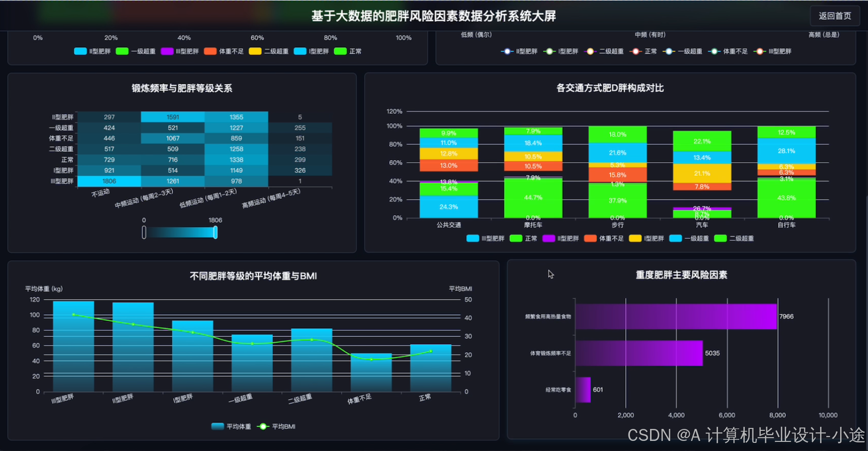Click the 37.9% segment in 步行 bar
The height and width of the screenshot is (451, 868).
[617, 200]
